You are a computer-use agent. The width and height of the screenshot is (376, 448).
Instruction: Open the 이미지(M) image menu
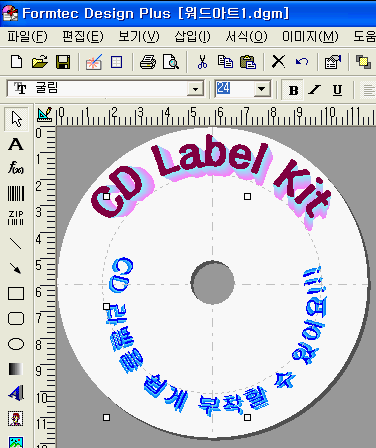(310, 36)
